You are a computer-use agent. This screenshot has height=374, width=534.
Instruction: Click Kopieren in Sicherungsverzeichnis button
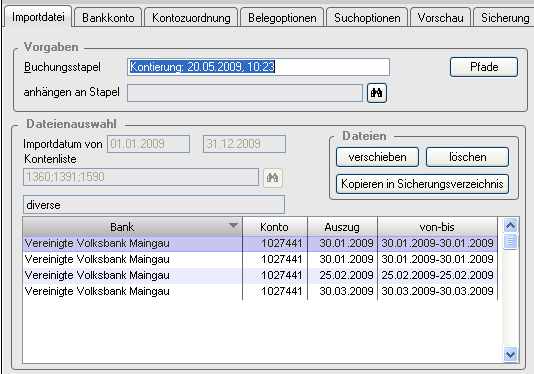[x=422, y=184]
